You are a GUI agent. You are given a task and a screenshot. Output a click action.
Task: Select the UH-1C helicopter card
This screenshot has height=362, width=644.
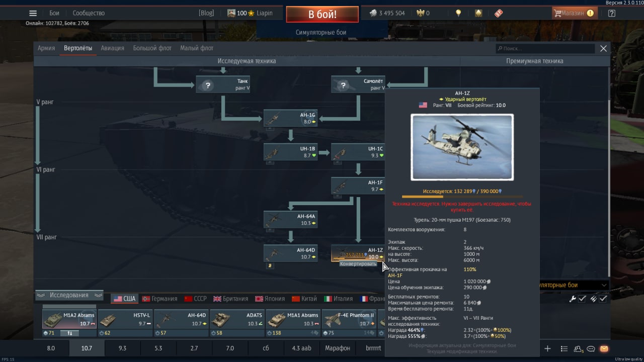358,152
